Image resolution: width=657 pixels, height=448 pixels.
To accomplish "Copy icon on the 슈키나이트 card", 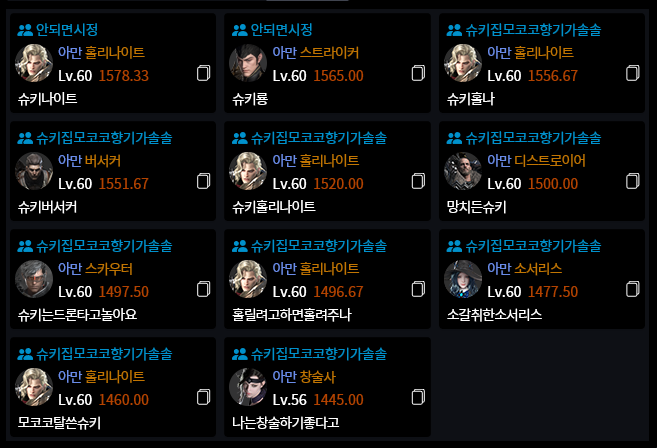I will click(x=204, y=73).
